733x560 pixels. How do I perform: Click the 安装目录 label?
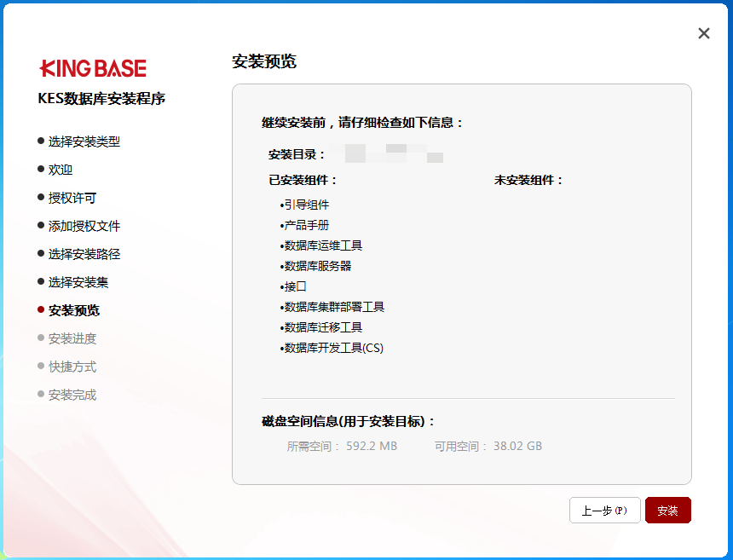pos(297,154)
